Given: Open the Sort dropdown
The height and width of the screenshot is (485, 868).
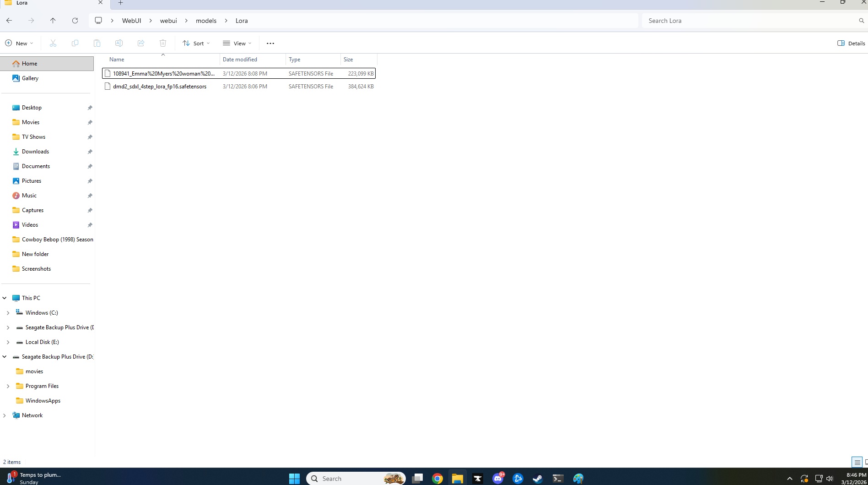Looking at the screenshot, I should pyautogui.click(x=196, y=43).
